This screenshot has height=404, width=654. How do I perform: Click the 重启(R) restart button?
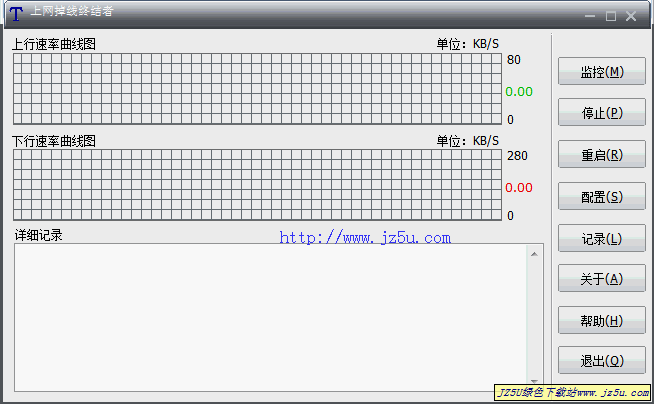tap(601, 155)
